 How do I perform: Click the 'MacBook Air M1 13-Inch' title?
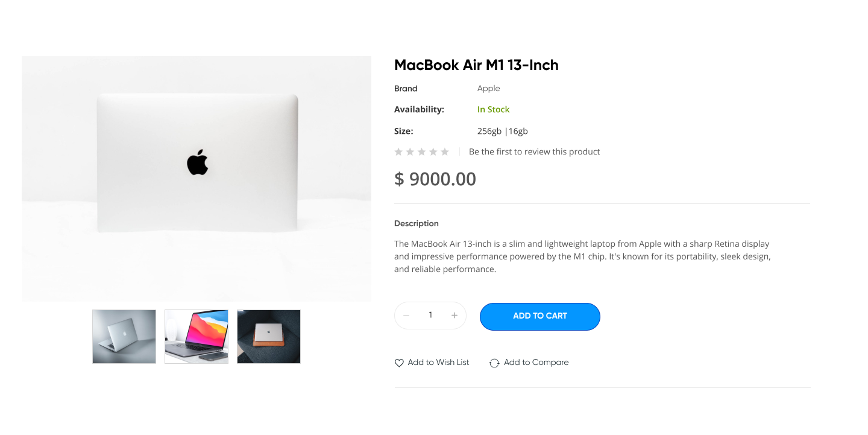tap(476, 65)
